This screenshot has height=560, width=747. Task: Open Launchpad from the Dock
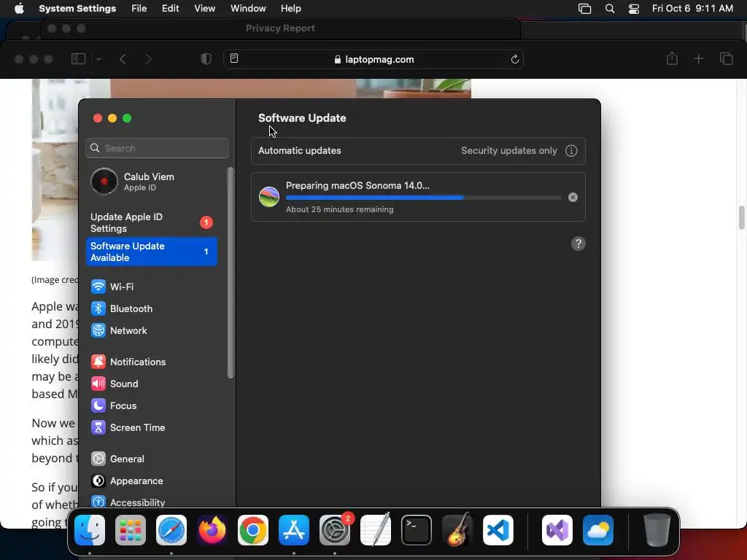pyautogui.click(x=131, y=530)
